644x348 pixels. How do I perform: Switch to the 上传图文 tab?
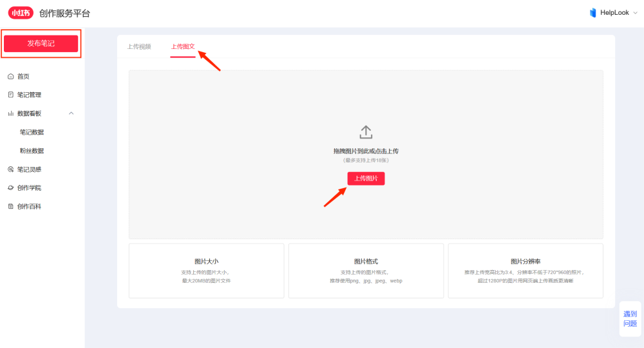pyautogui.click(x=183, y=46)
